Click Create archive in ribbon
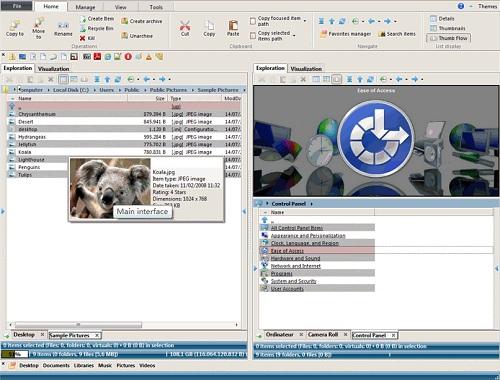 [x=142, y=21]
